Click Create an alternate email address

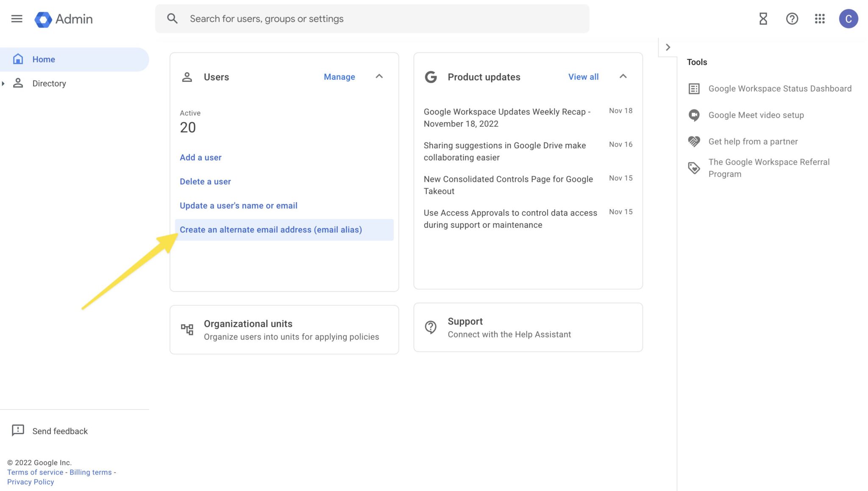pyautogui.click(x=271, y=229)
